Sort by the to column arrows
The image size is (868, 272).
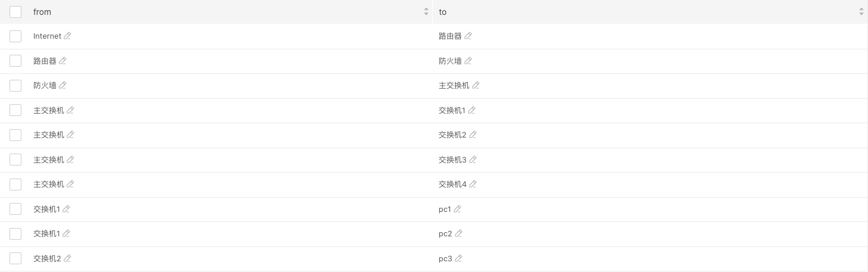[861, 12]
